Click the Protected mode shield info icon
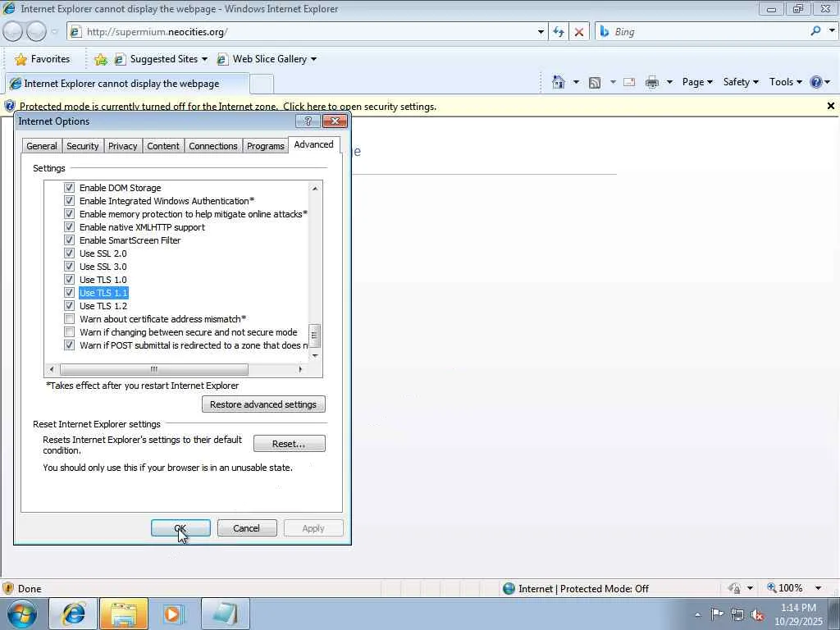 (x=9, y=106)
